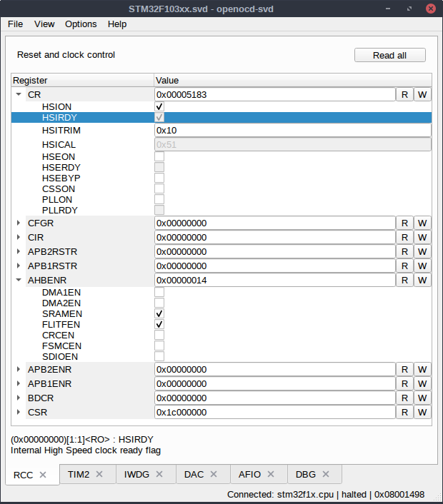The height and width of the screenshot is (504, 443).
Task: Enable the PLLON checkbox
Action: point(159,199)
